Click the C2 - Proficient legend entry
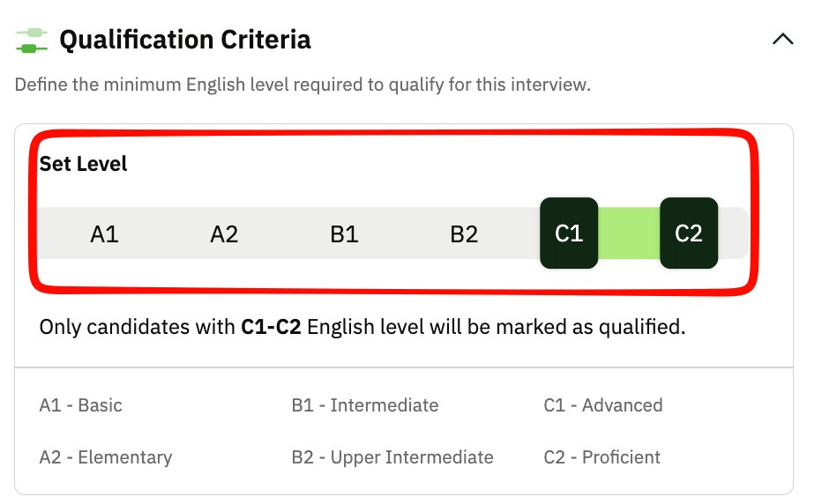 pos(602,457)
